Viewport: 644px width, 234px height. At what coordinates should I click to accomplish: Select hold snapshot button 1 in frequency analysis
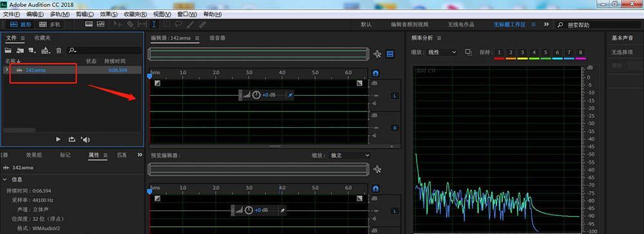[x=499, y=53]
